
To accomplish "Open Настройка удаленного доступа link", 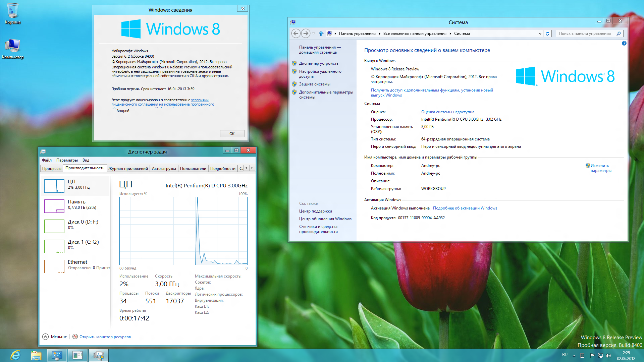I will (320, 74).
